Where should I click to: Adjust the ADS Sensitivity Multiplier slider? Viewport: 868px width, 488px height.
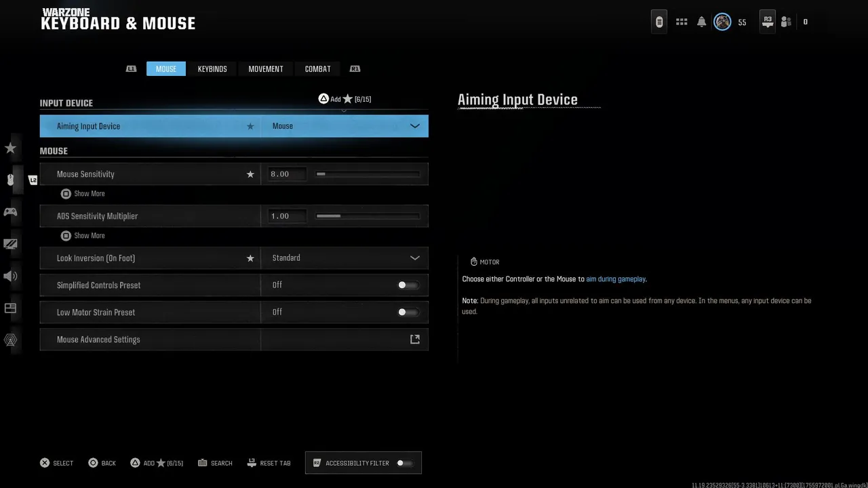pos(368,216)
